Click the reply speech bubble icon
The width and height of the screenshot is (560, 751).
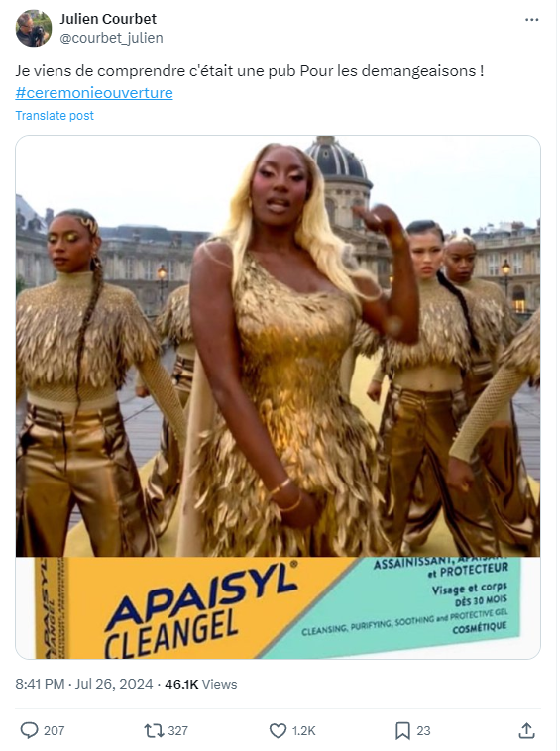(x=29, y=730)
